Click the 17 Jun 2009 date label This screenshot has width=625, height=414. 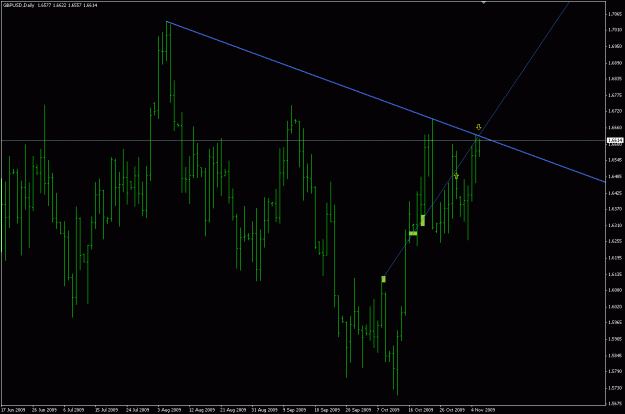(13, 410)
